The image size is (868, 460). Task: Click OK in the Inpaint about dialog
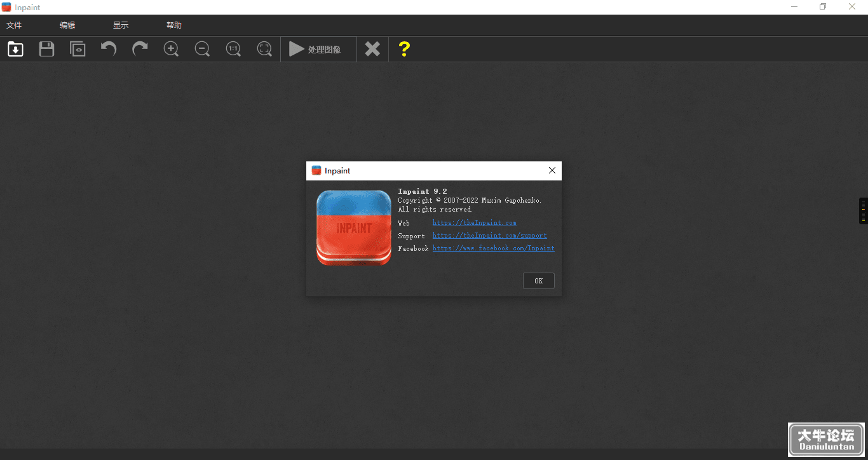tap(539, 281)
